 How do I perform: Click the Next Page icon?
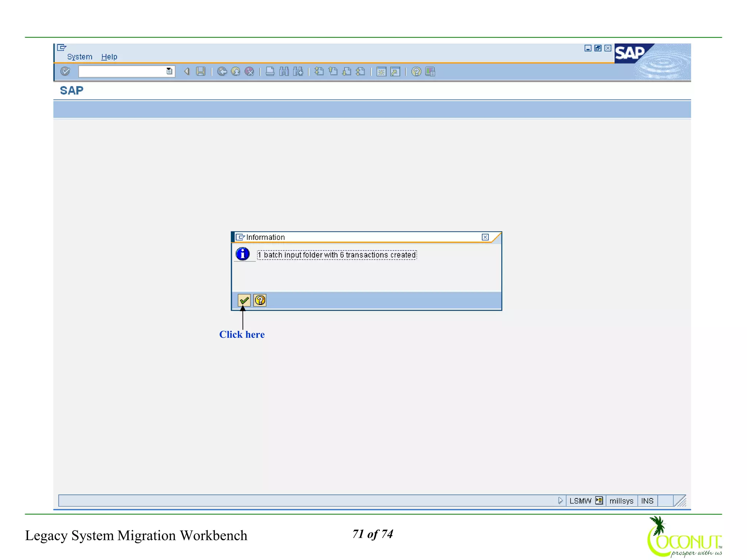[x=347, y=71]
